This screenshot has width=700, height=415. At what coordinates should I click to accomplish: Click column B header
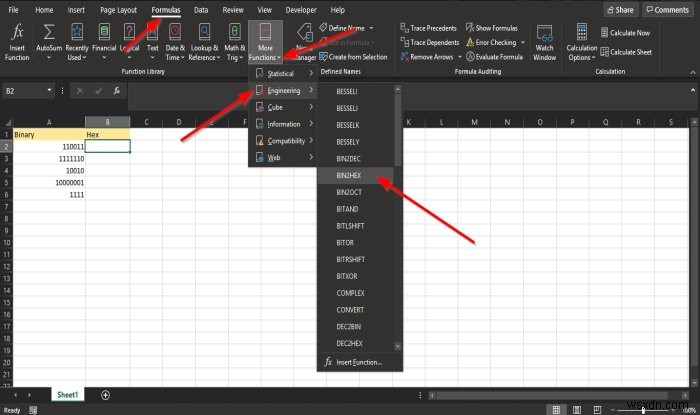click(108, 122)
